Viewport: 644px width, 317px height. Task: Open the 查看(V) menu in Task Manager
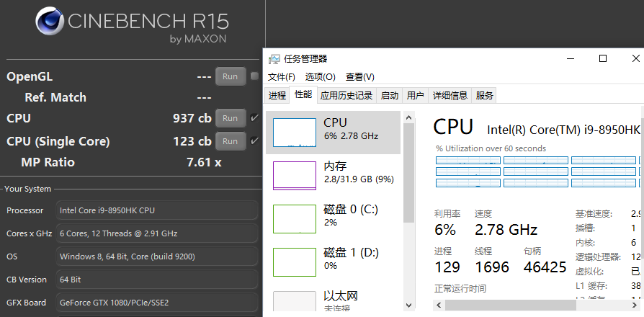359,77
